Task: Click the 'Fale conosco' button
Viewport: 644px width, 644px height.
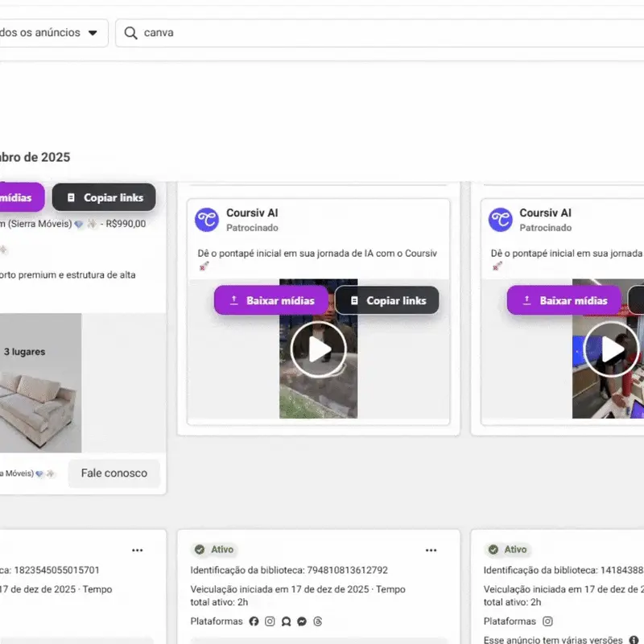Action: coord(114,473)
